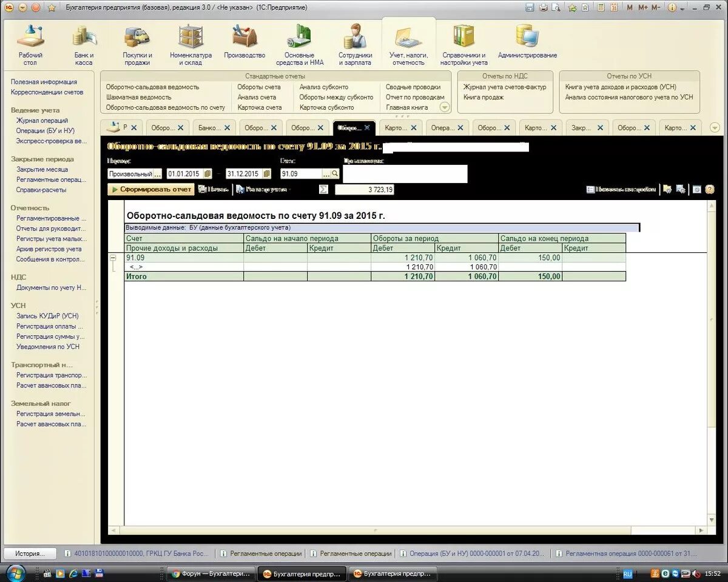Screen dimensions: 728x582
Task: Open the Регистр учета dropdown
Action: [262, 189]
